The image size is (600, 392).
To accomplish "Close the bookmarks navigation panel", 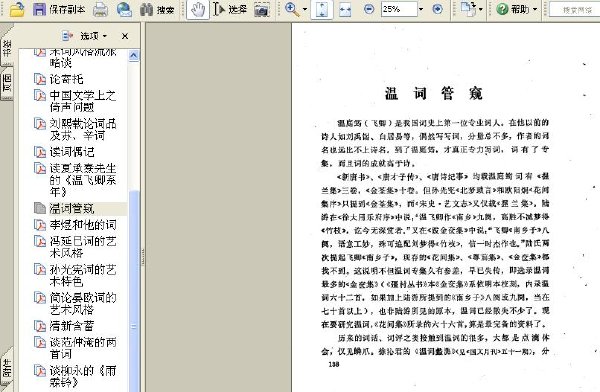I will pos(125,36).
